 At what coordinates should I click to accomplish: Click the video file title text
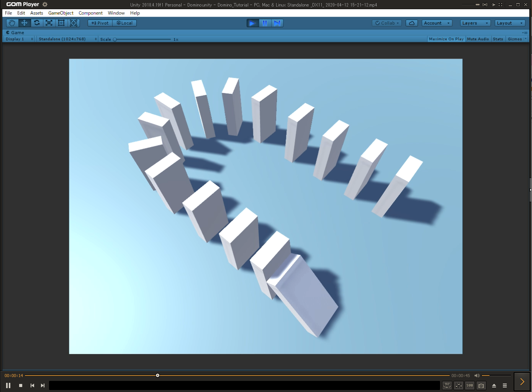click(254, 5)
